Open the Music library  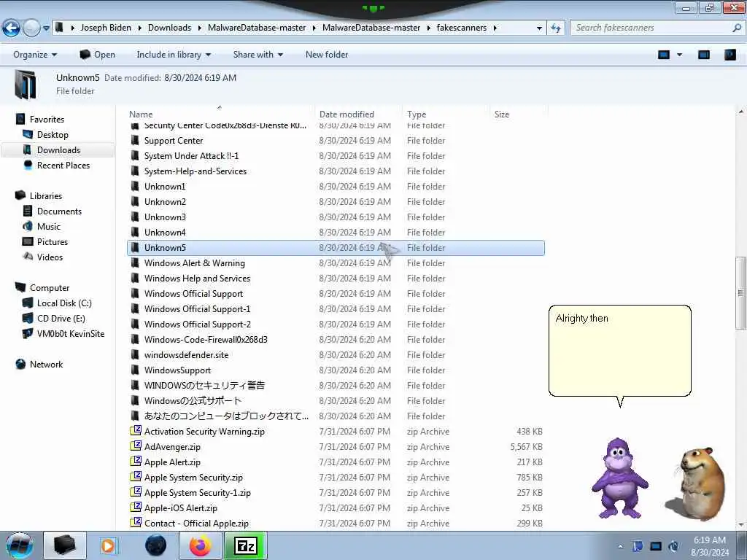49,227
